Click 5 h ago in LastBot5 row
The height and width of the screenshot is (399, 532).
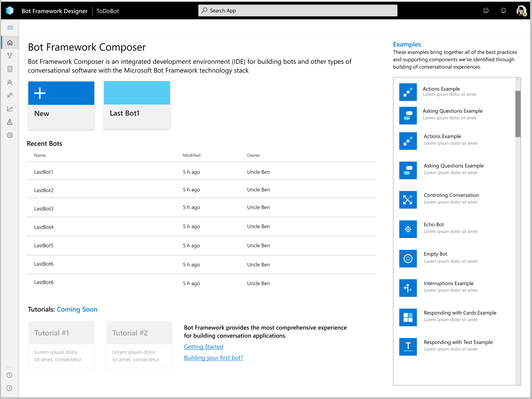tap(191, 246)
